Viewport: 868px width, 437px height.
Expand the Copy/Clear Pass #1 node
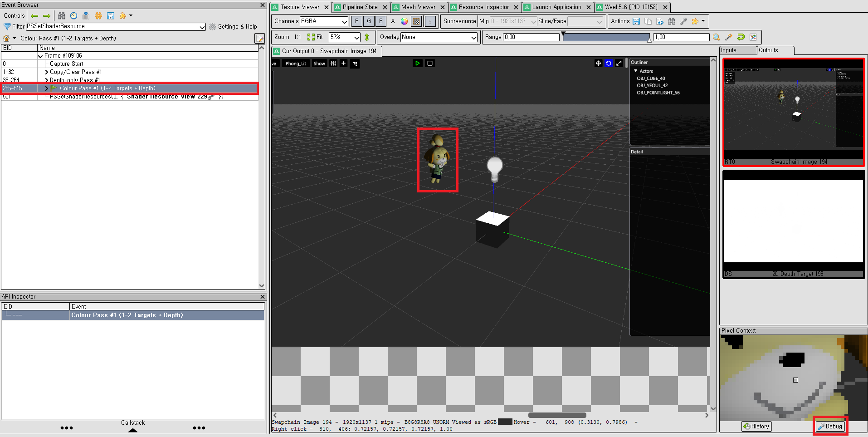(46, 72)
